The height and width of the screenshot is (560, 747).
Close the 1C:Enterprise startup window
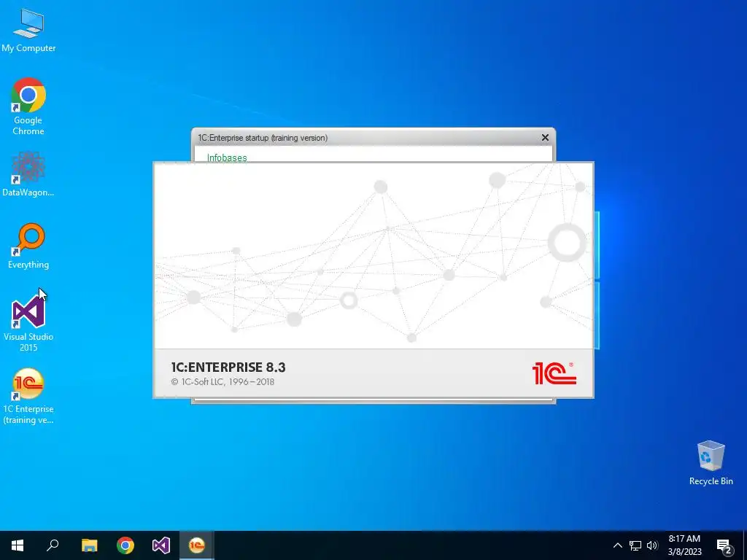point(545,138)
